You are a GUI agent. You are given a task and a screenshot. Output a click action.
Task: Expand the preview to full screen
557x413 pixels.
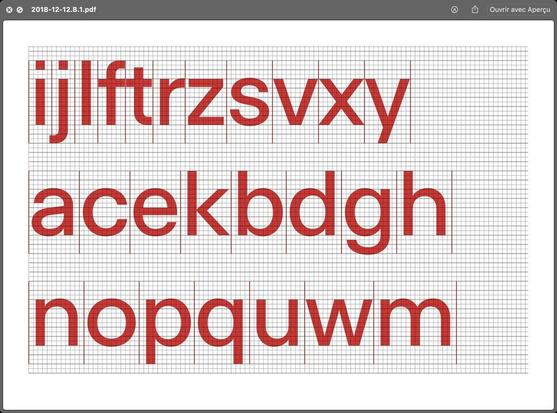(x=20, y=10)
